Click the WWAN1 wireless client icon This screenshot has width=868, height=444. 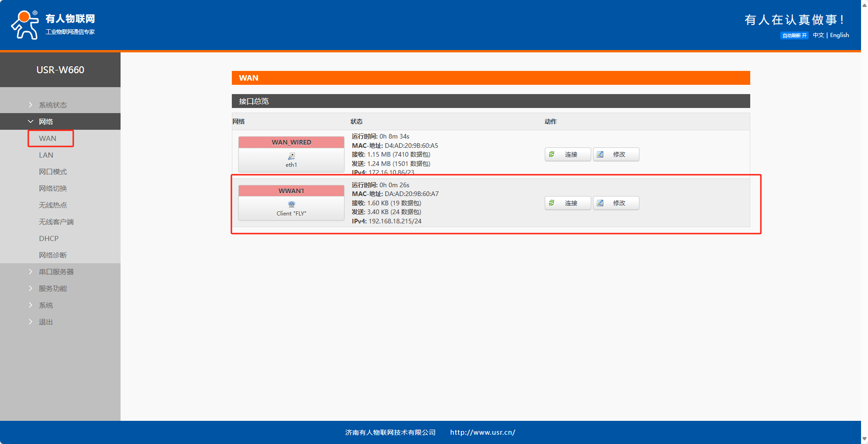pos(291,204)
